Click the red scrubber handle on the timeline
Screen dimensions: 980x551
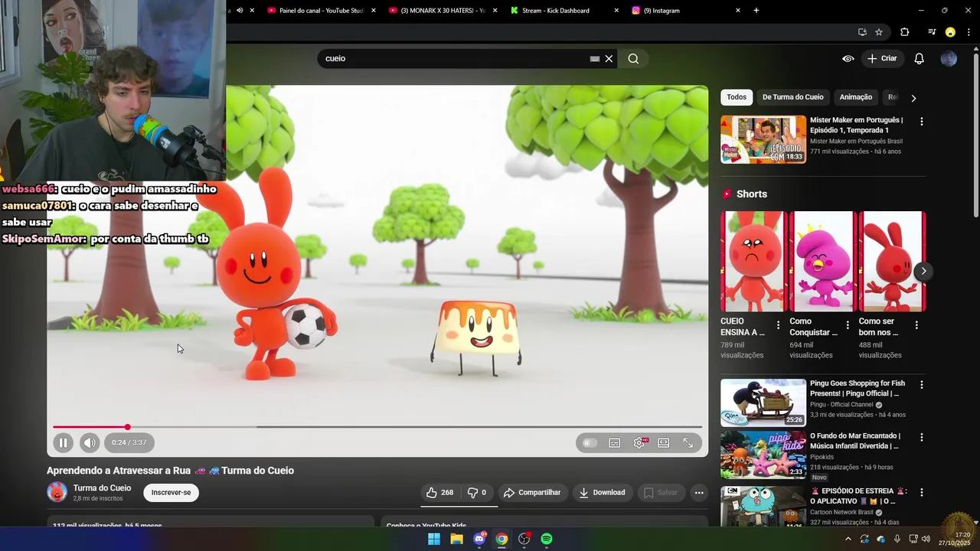(128, 427)
